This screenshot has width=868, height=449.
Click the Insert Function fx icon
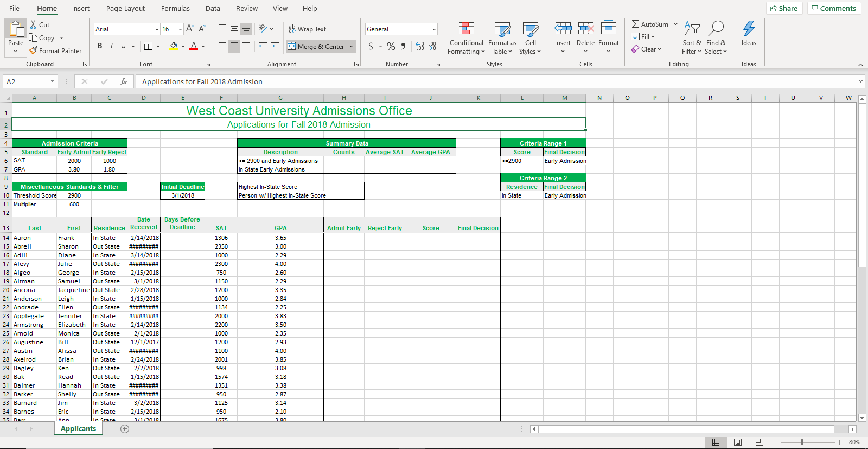(124, 81)
